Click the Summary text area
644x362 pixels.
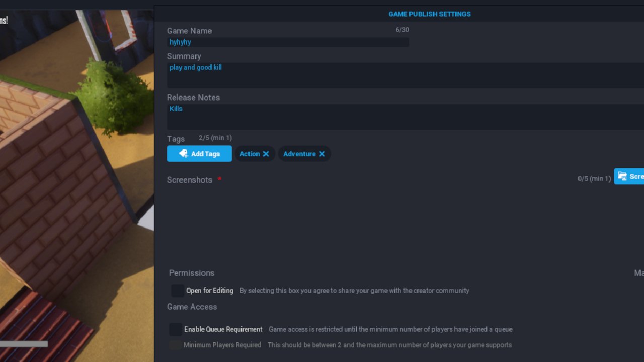pyautogui.click(x=406, y=75)
